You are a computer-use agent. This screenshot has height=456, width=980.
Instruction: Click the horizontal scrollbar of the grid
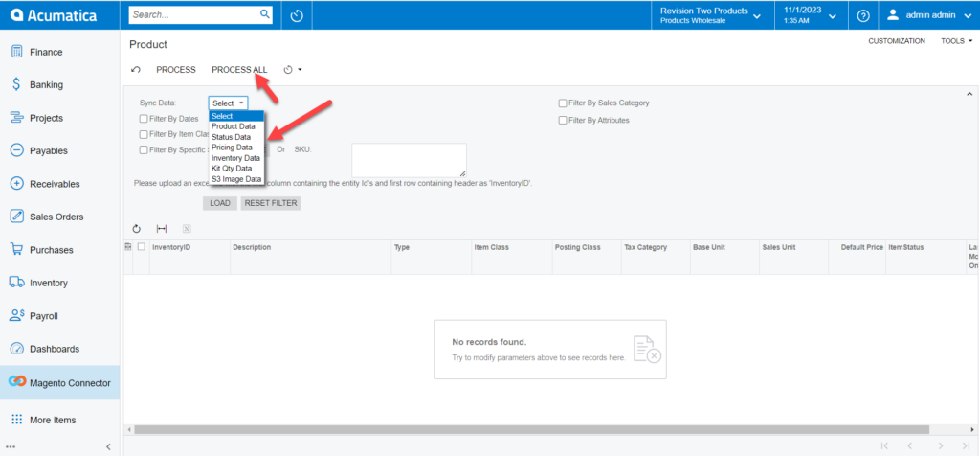(x=531, y=430)
